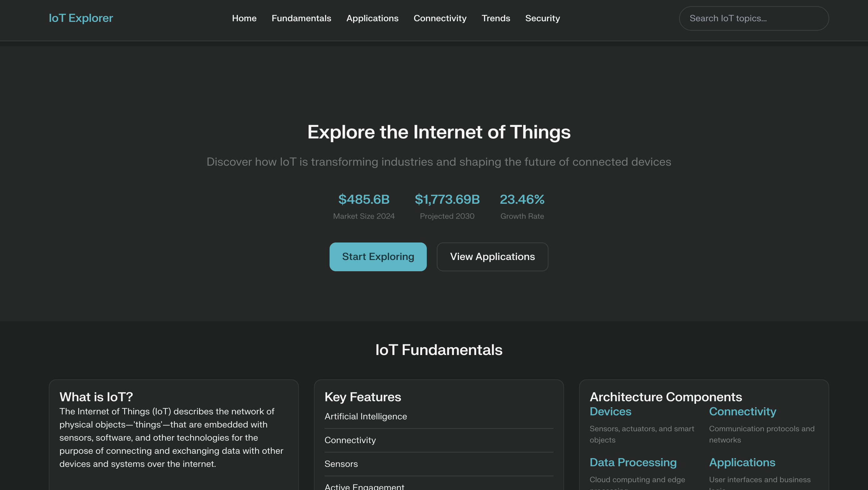Image resolution: width=868 pixels, height=490 pixels.
Task: Click into the Search IoT topics field
Action: coord(754,18)
